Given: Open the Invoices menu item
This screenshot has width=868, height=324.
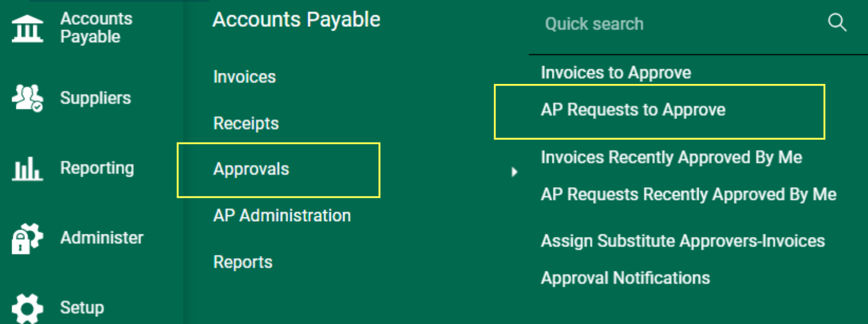Looking at the screenshot, I should coord(243,76).
